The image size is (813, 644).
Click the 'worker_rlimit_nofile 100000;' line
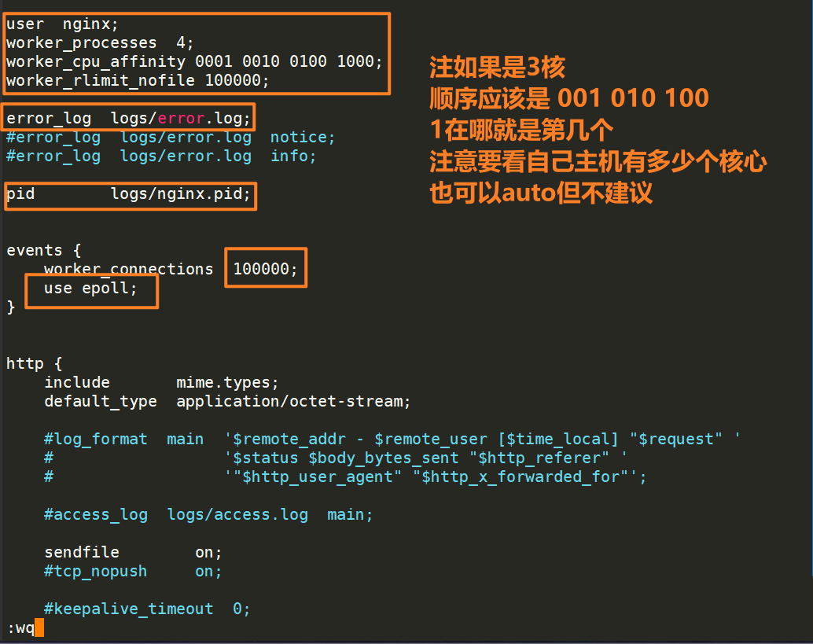tap(138, 80)
